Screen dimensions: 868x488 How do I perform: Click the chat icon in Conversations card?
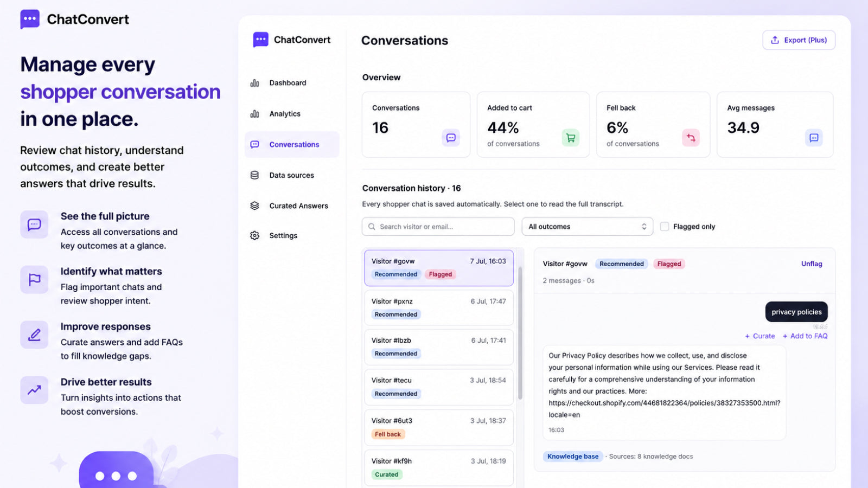[451, 138]
